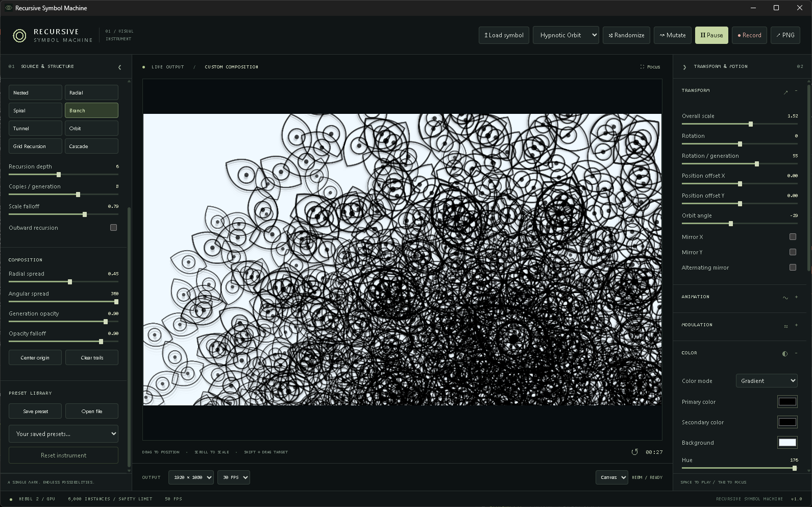Viewport: 812px width, 507px height.
Task: Open the Primary color swatch
Action: pos(787,402)
